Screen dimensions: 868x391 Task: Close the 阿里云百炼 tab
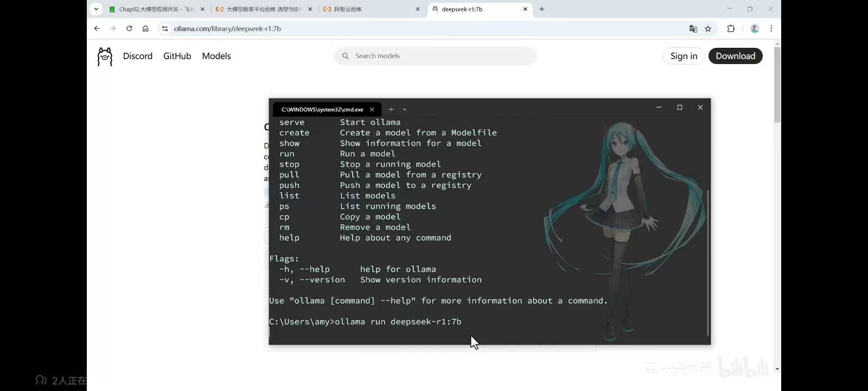point(418,9)
